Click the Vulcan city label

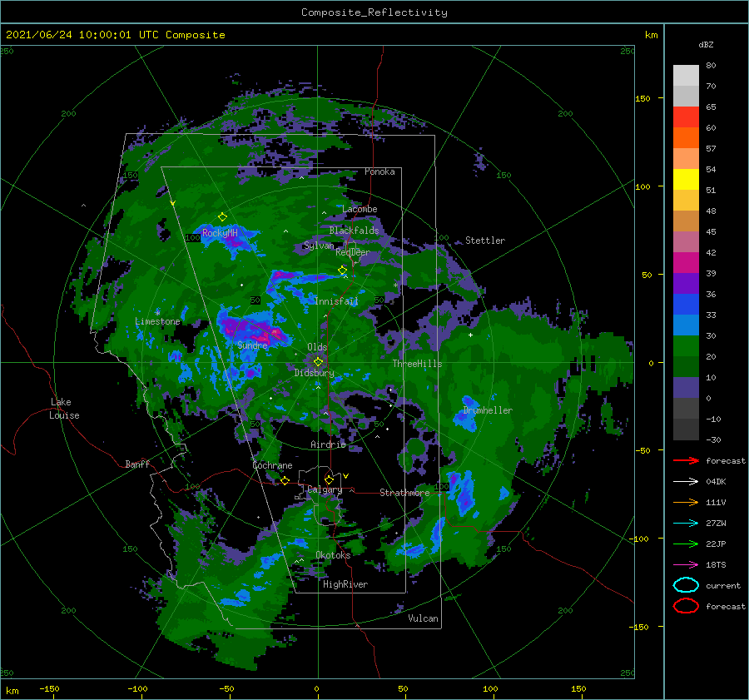point(423,618)
